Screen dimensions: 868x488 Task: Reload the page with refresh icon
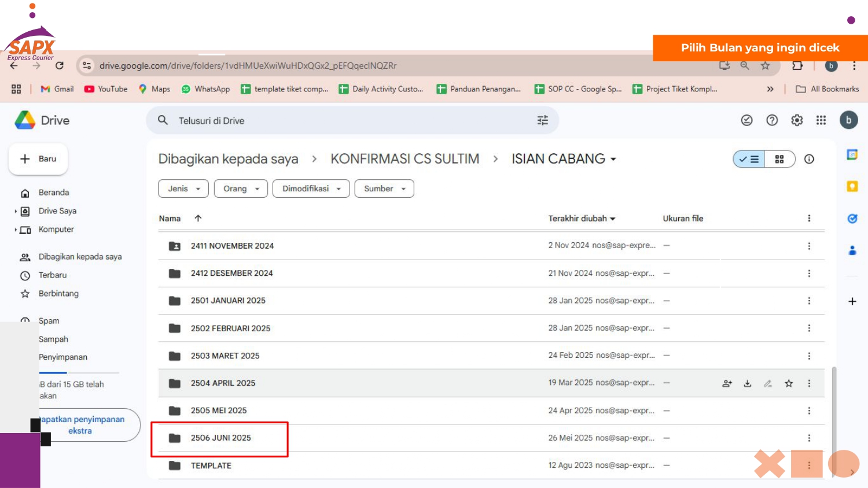59,66
